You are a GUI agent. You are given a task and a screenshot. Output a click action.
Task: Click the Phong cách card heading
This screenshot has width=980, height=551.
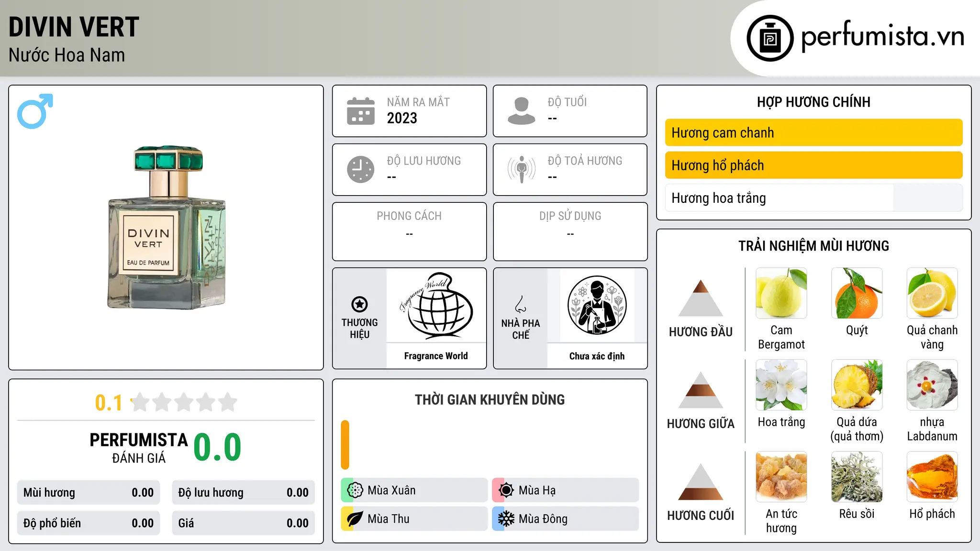click(409, 216)
